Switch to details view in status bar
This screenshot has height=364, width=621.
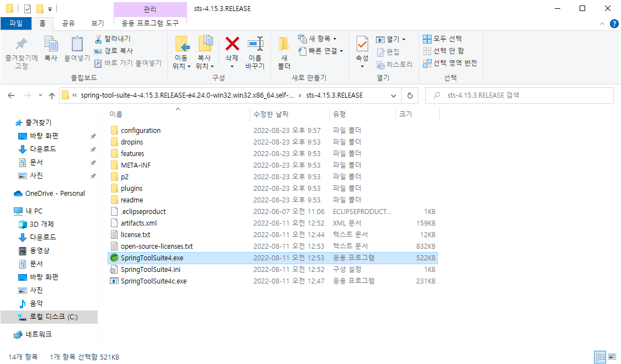[599, 357]
